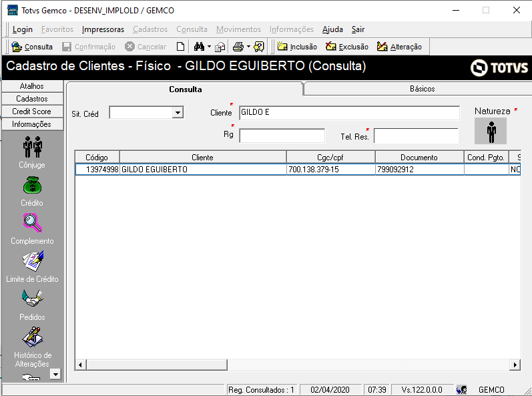Click the Informações sidebar button
532x396 pixels.
pyautogui.click(x=32, y=124)
